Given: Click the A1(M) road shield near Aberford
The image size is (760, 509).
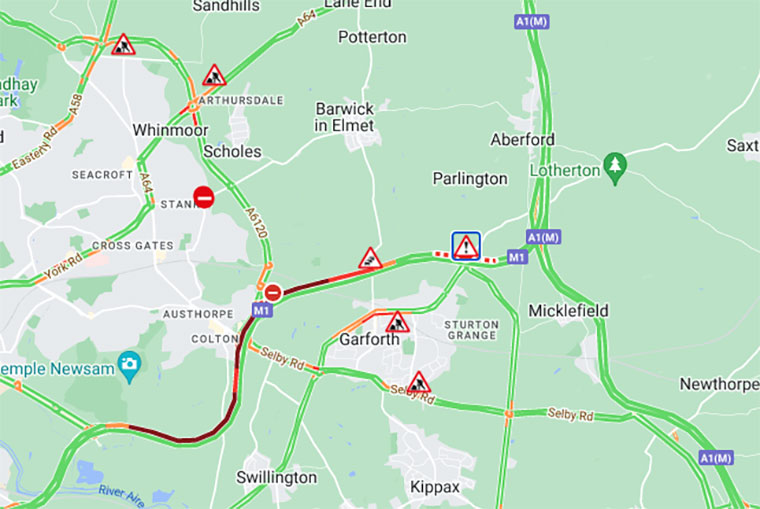Looking at the screenshot, I should pyautogui.click(x=543, y=237).
